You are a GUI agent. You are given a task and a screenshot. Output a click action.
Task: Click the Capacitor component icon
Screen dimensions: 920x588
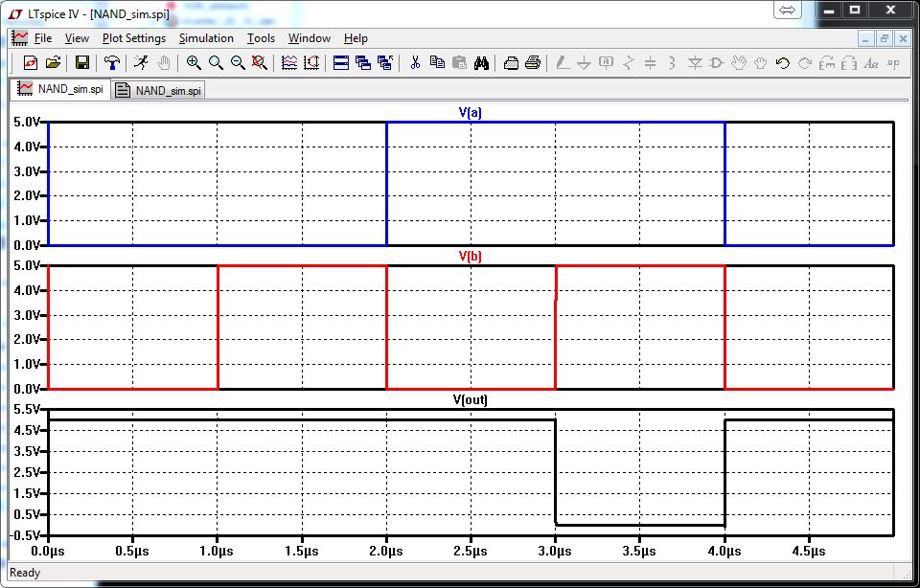coord(650,63)
